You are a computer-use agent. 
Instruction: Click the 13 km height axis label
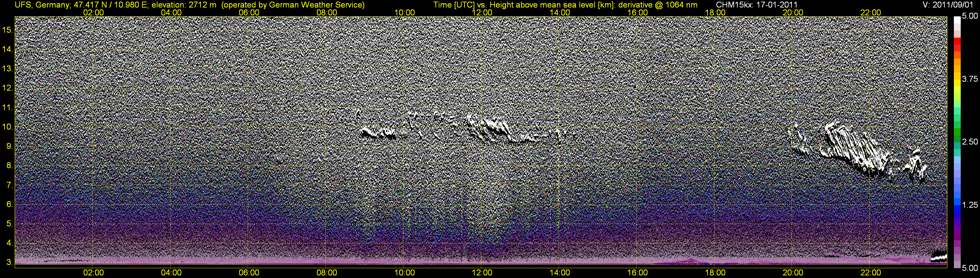point(8,69)
